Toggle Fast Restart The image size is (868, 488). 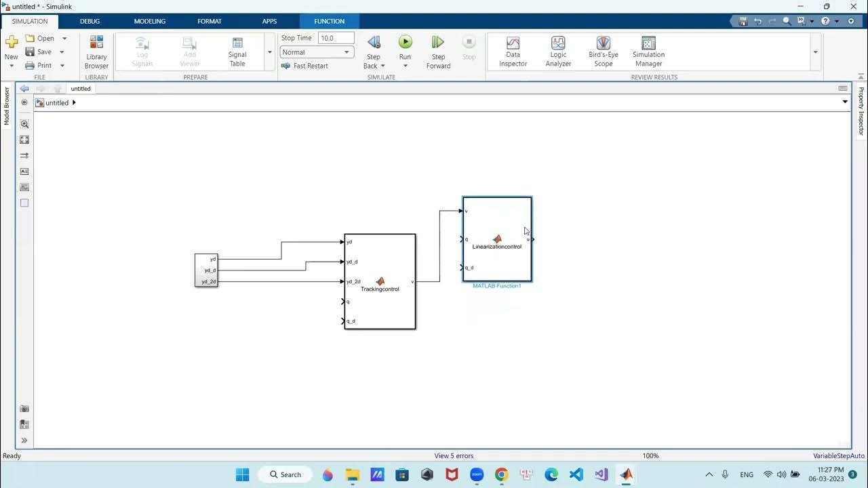tap(305, 66)
